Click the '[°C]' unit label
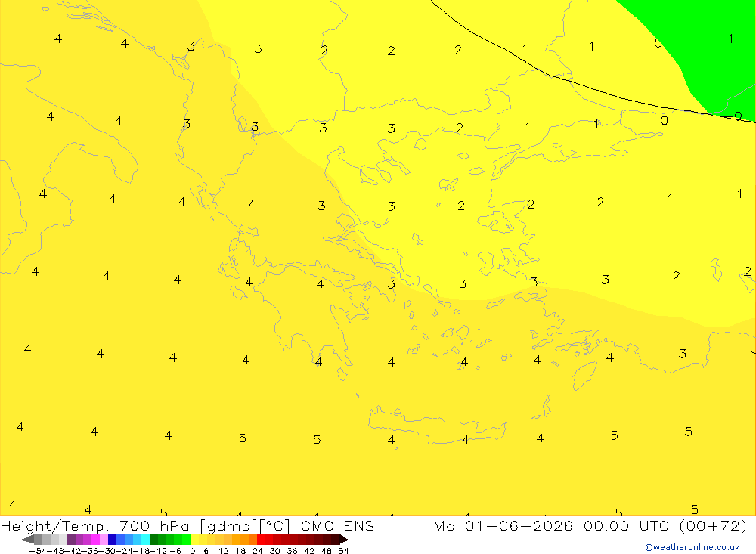Image resolution: width=756 pixels, height=554 pixels. pos(274,525)
